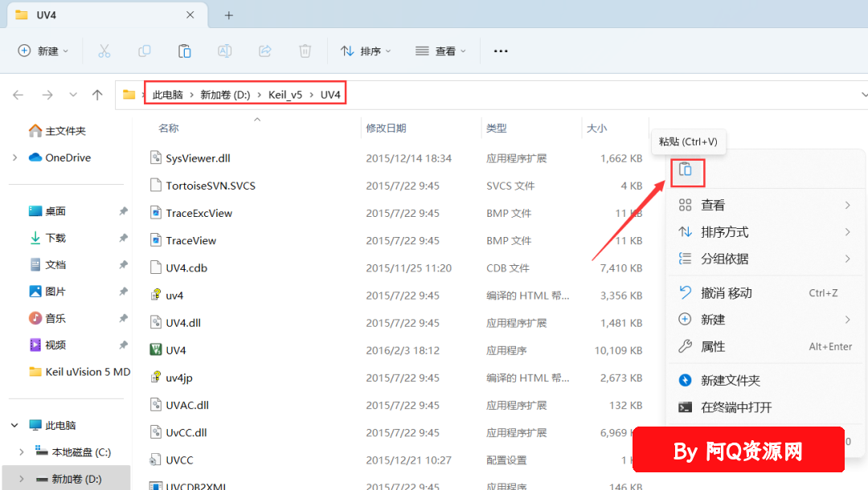Viewport: 868px width, 490px height.
Task: Open the 查看 view dropdown in toolbar
Action: coord(440,51)
